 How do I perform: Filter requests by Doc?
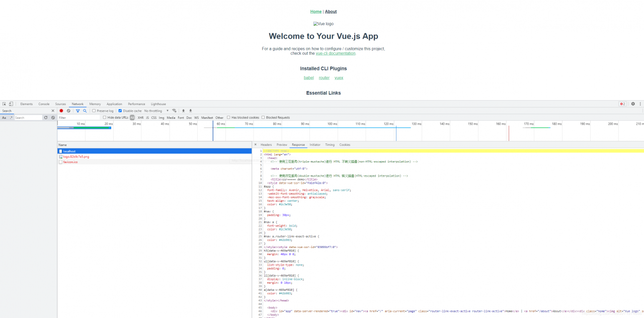click(x=189, y=117)
